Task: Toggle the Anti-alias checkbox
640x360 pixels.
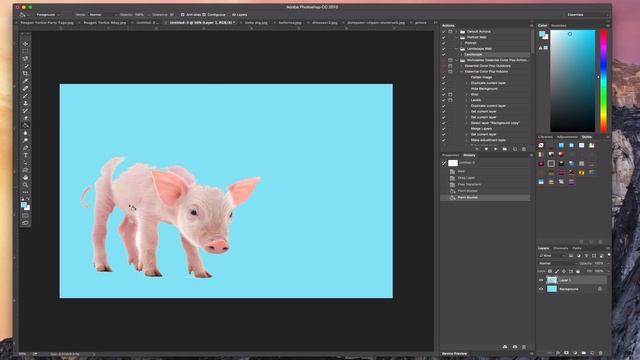Action: [x=182, y=15]
